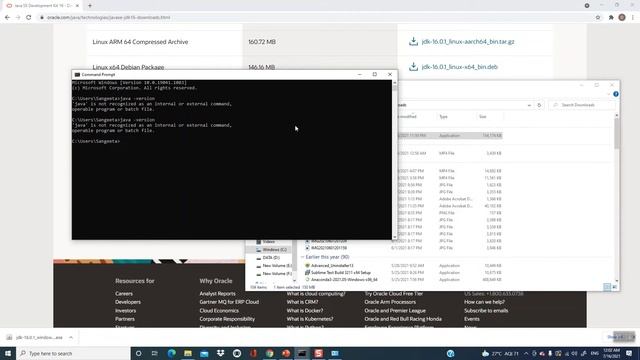Open New Volume (F:) drive

pyautogui.click(x=274, y=273)
